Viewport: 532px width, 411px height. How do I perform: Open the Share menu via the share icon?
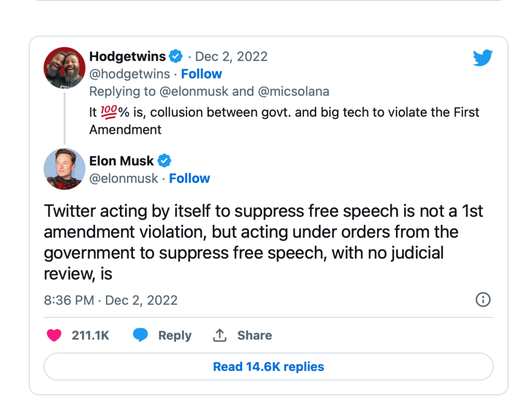tap(219, 335)
